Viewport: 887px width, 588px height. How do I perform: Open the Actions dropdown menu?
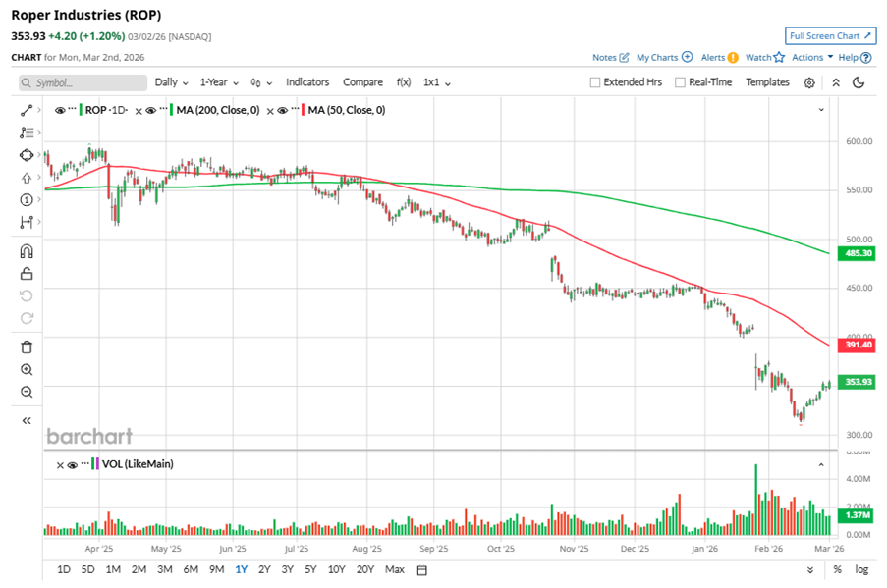(812, 57)
